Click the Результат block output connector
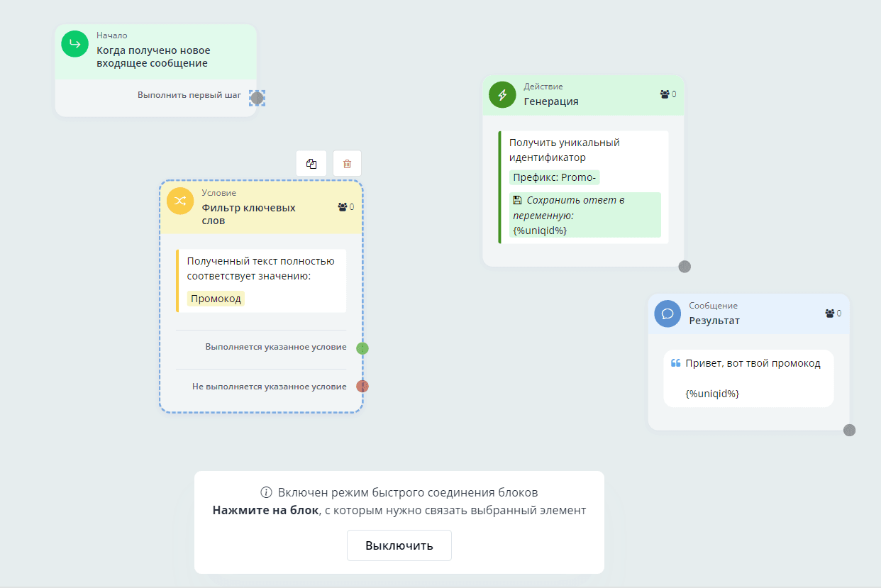Screen dimensions: 881x588 point(849,430)
